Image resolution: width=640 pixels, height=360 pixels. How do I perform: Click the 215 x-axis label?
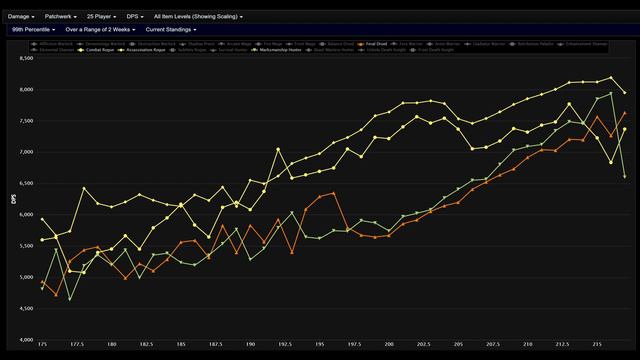597,344
